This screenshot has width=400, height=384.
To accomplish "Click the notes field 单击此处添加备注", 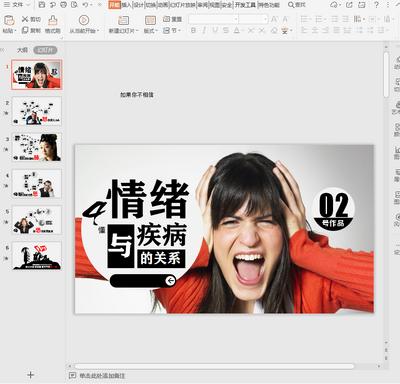I will pyautogui.click(x=102, y=376).
